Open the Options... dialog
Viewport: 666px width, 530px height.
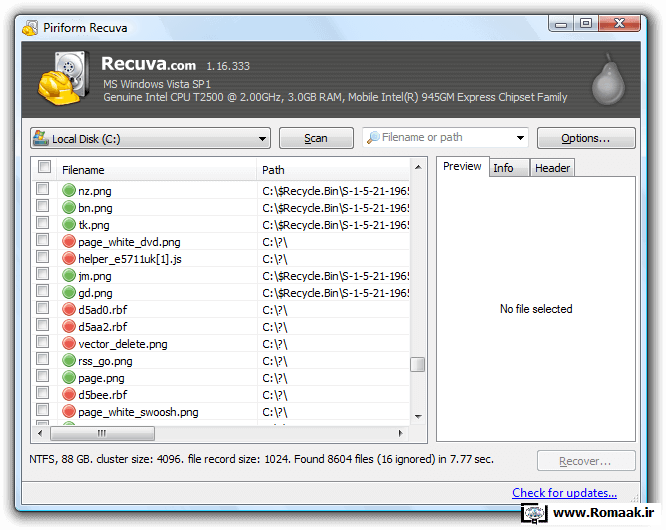586,138
